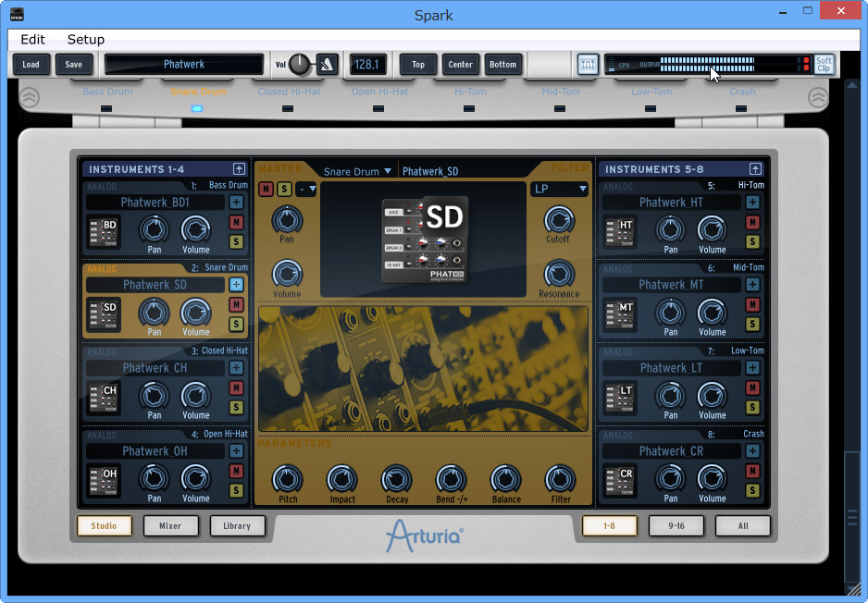Select the Crash pad label
This screenshot has width=868, height=603.
click(x=742, y=92)
